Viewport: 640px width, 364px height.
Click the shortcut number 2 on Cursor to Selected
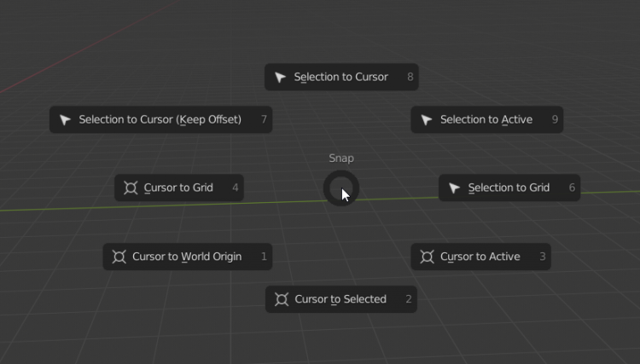[x=409, y=299]
